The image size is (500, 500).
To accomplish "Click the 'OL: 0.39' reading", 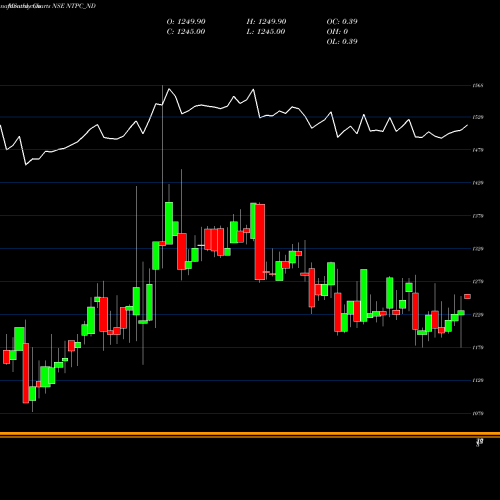I will point(342,42).
